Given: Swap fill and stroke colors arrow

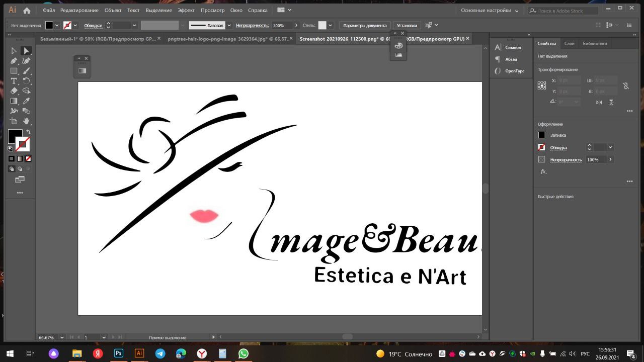Looking at the screenshot, I should 28,132.
